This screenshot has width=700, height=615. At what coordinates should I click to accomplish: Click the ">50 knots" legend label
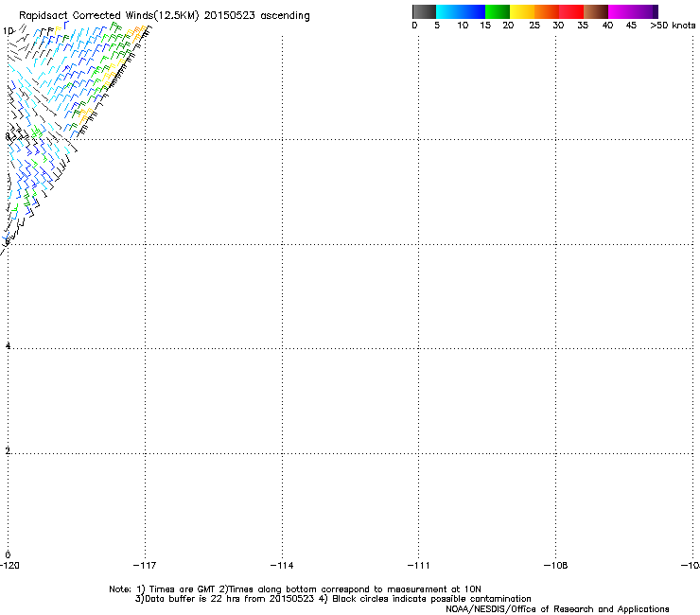click(x=673, y=26)
